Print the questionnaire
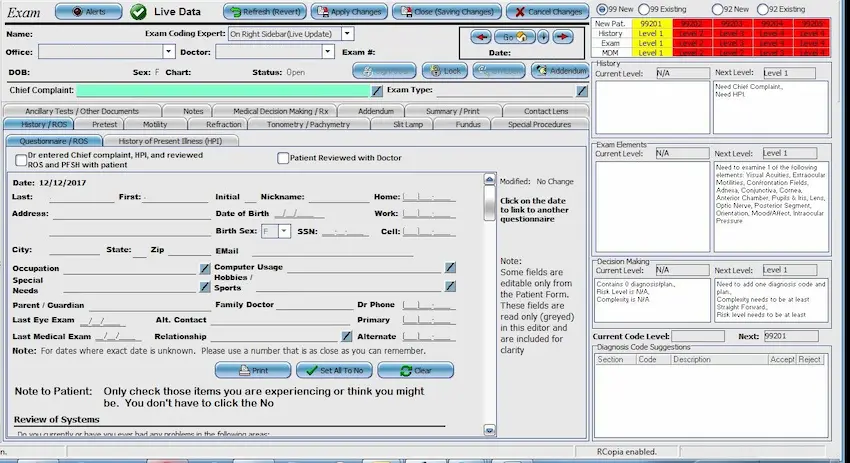This screenshot has width=850, height=463. (253, 370)
